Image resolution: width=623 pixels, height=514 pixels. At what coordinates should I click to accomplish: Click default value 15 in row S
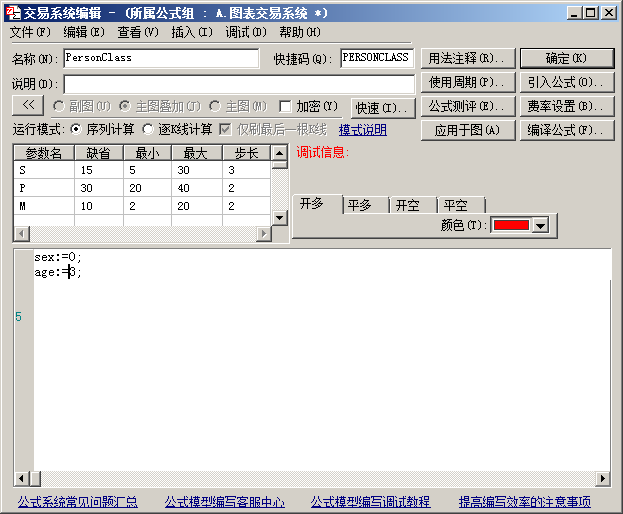click(99, 170)
